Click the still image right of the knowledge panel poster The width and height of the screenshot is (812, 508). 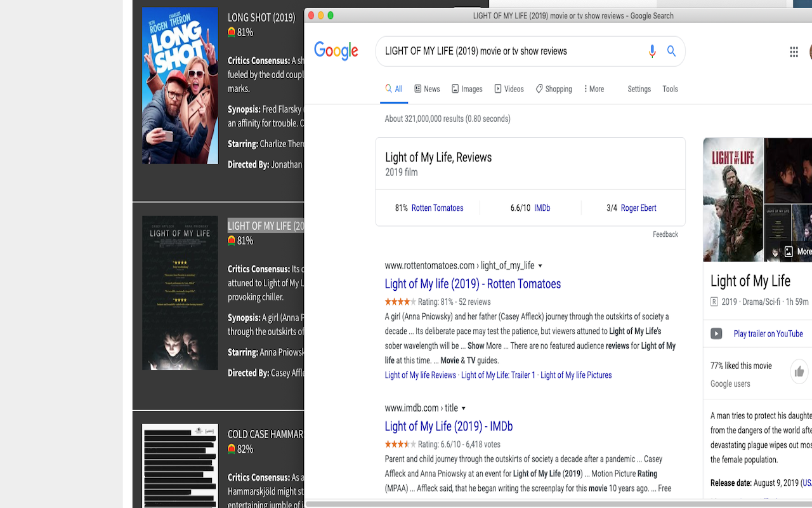tap(788, 170)
